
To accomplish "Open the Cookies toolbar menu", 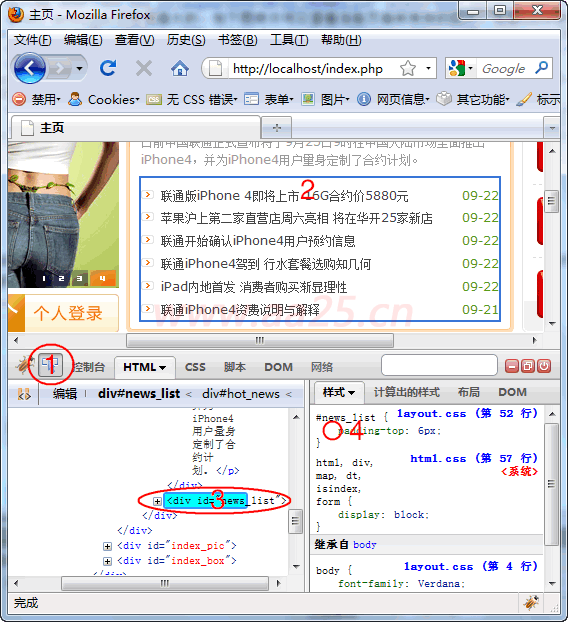I will [103, 99].
